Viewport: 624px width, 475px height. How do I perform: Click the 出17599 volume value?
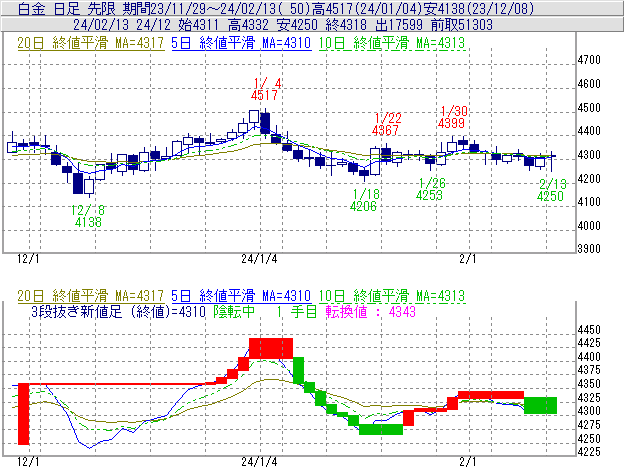click(x=398, y=25)
